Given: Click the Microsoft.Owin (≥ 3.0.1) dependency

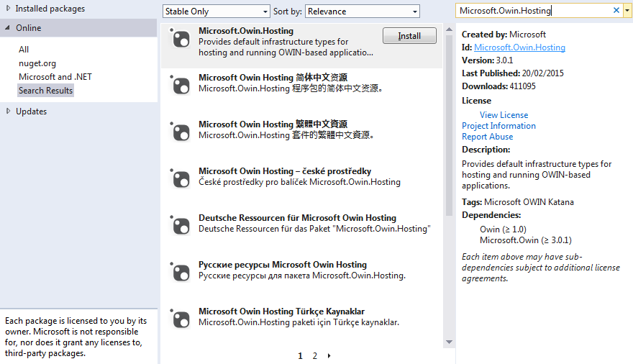Looking at the screenshot, I should coord(526,240).
